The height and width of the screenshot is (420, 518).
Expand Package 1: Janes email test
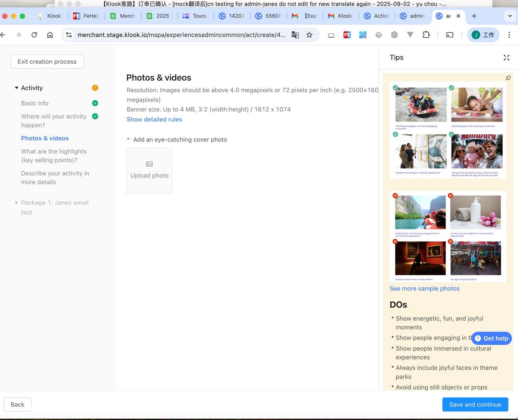click(x=16, y=203)
